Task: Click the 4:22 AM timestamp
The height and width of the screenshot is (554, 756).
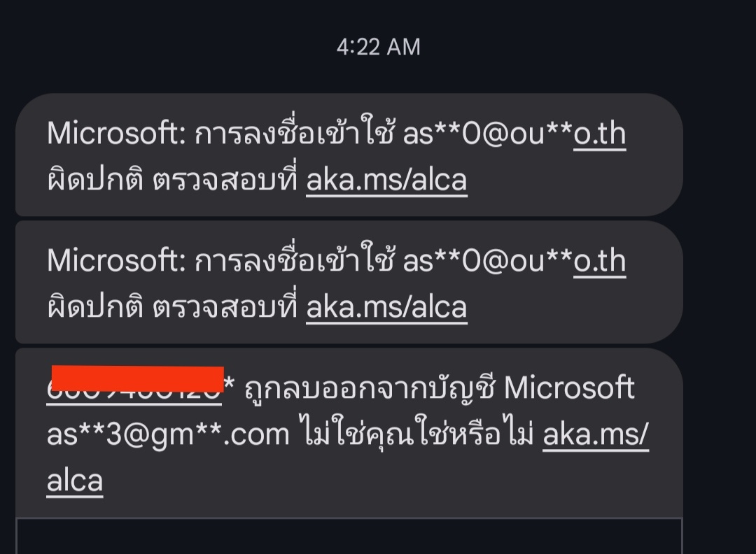Action: [379, 47]
